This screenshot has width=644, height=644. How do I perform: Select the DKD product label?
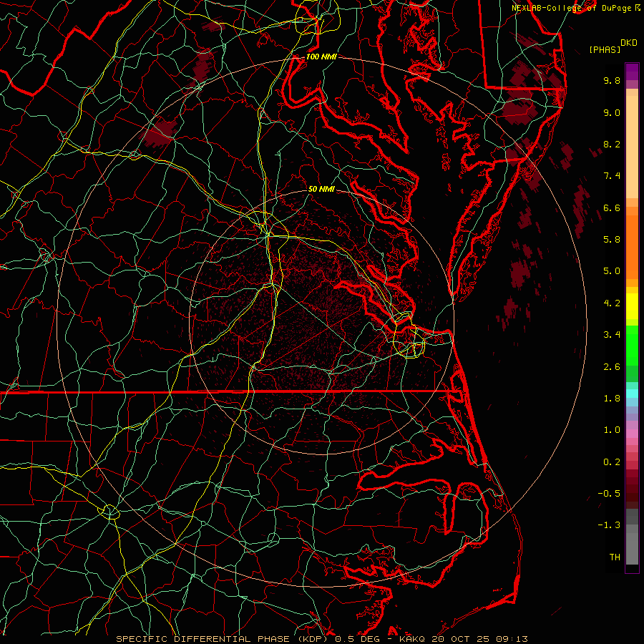click(628, 43)
